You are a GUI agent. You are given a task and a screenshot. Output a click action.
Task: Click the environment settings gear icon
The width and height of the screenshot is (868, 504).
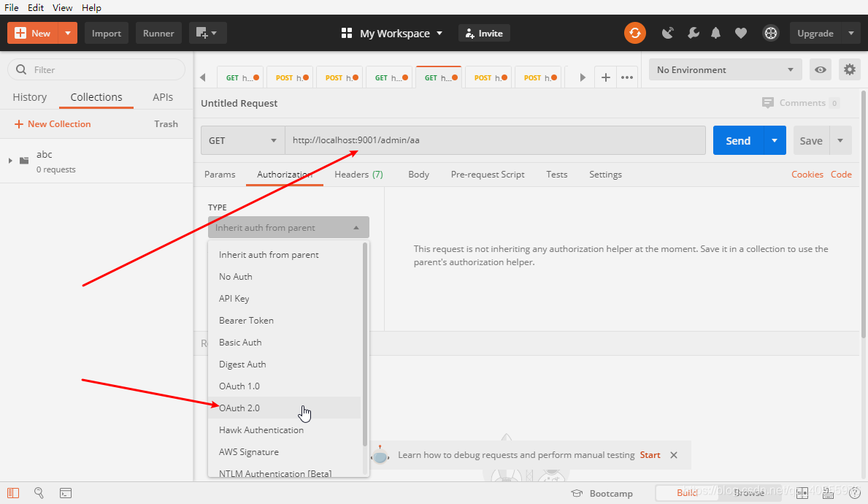[x=849, y=69]
